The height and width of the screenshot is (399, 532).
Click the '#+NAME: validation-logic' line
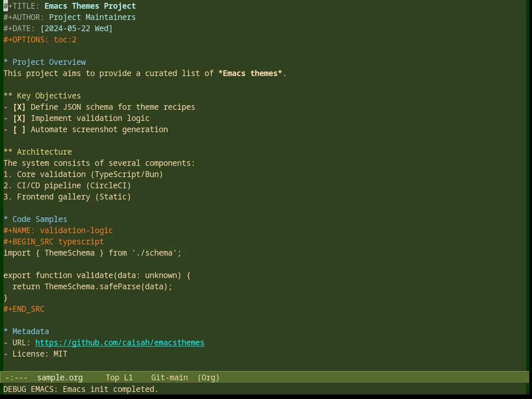(x=58, y=231)
